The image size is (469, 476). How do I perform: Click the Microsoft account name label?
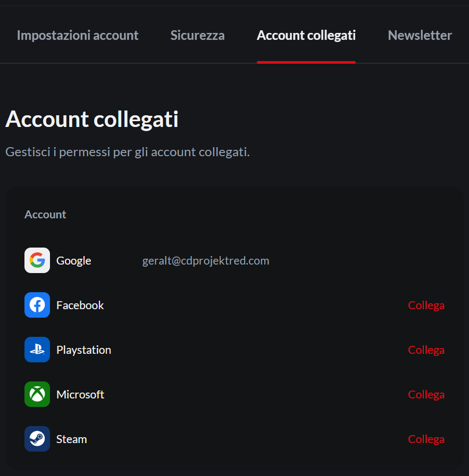pyautogui.click(x=80, y=395)
